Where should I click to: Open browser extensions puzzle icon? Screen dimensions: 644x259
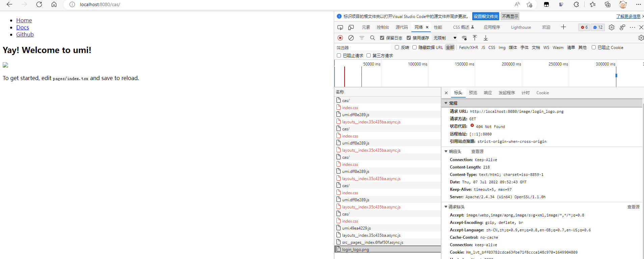[576, 4]
